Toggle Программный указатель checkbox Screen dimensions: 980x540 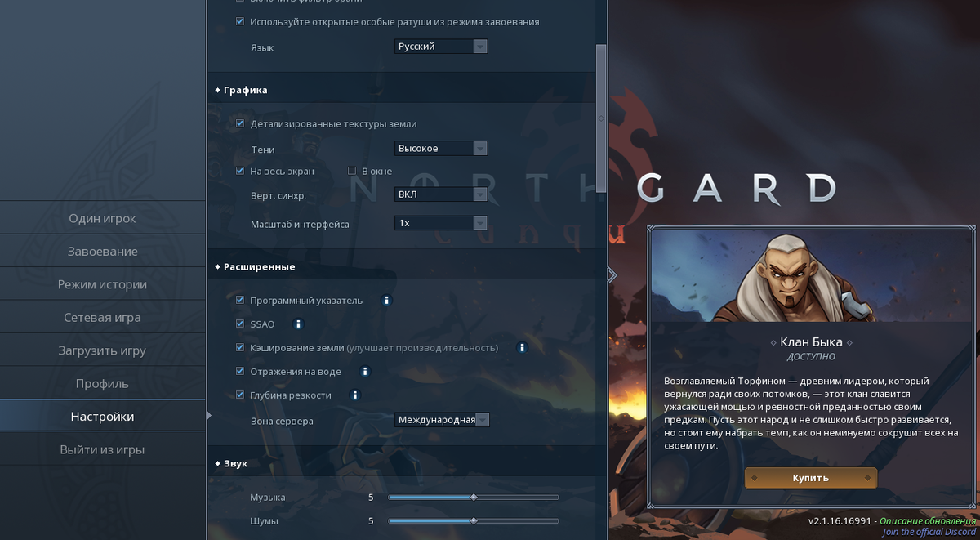240,300
